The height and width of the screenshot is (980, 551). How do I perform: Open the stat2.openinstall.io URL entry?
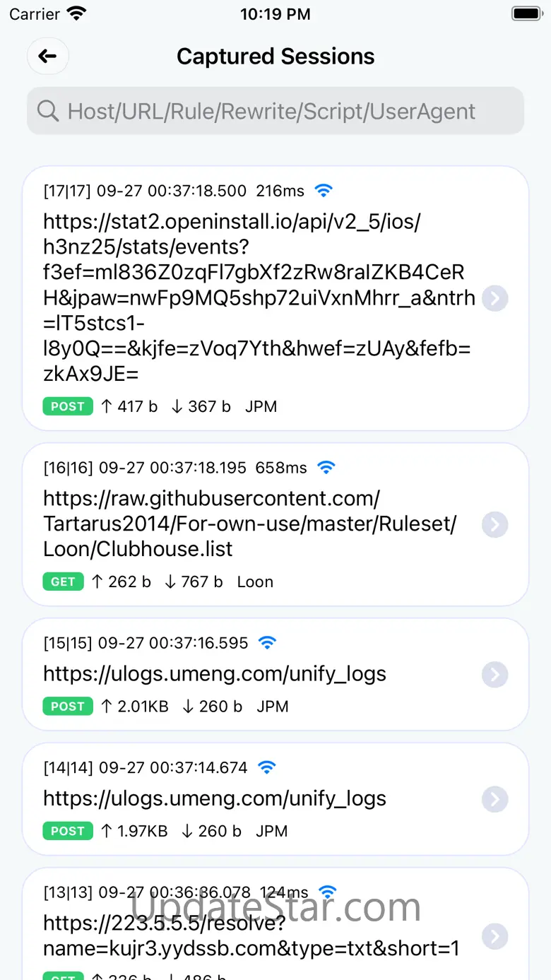pyautogui.click(x=259, y=298)
